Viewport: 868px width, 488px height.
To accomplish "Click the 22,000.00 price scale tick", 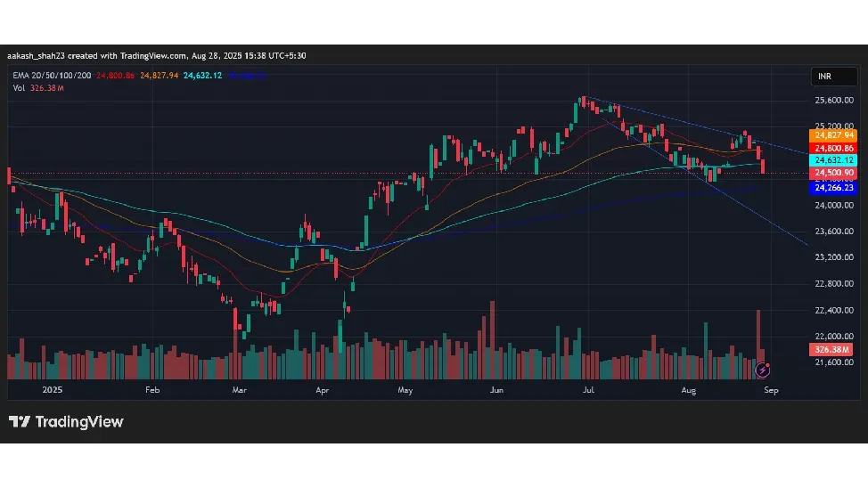I will (x=834, y=337).
